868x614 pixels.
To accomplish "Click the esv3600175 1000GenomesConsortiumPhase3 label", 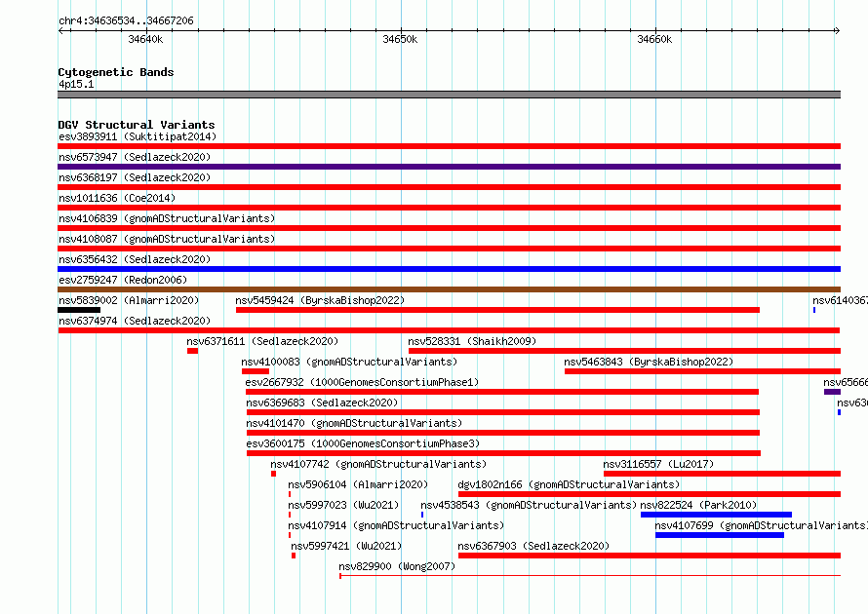I will (x=363, y=443).
